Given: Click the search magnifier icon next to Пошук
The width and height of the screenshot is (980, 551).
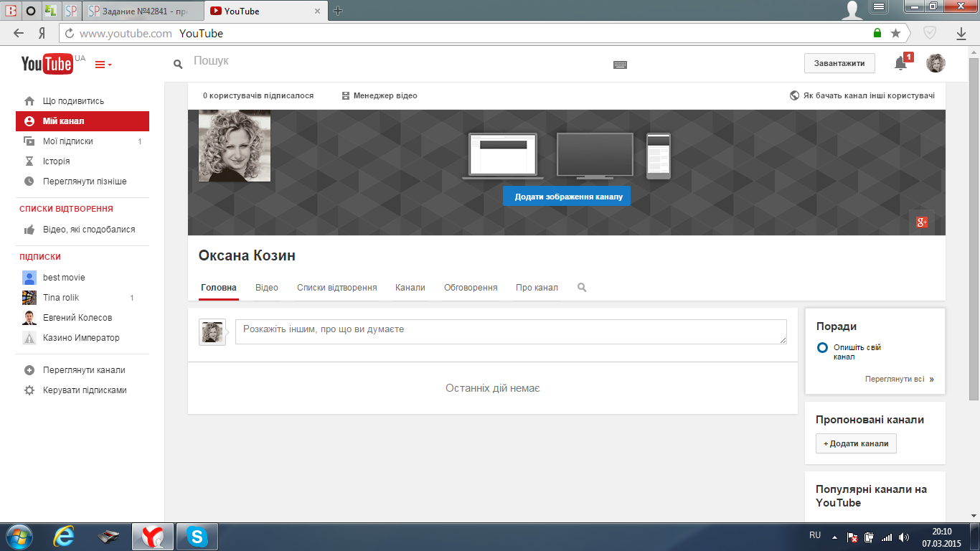Looking at the screenshot, I should (x=178, y=65).
